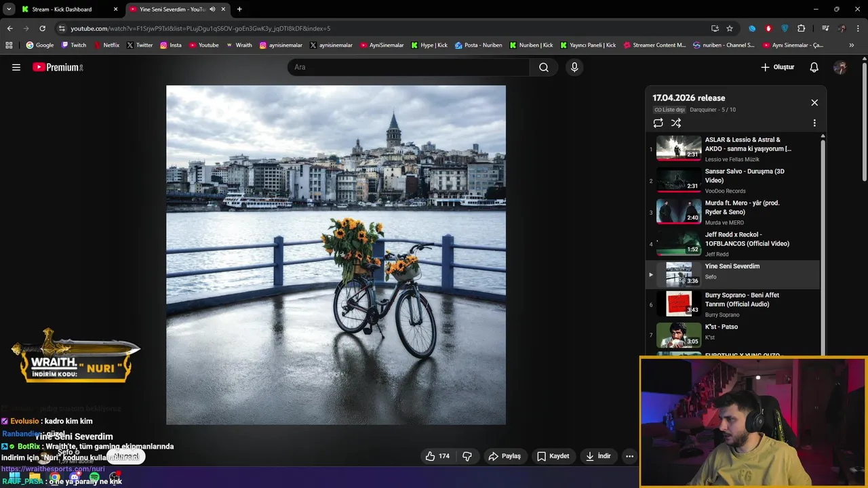The width and height of the screenshot is (868, 488).
Task: Open the Chrome profile avatar
Action: [842, 28]
